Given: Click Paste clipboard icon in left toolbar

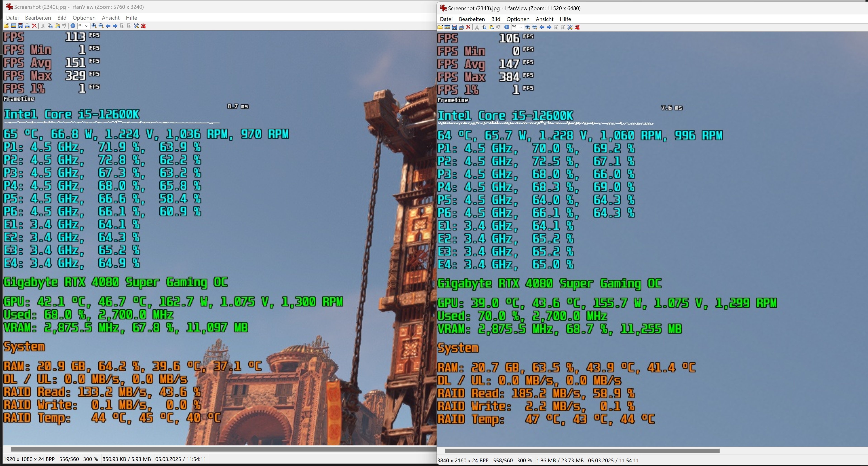Looking at the screenshot, I should [x=57, y=26].
